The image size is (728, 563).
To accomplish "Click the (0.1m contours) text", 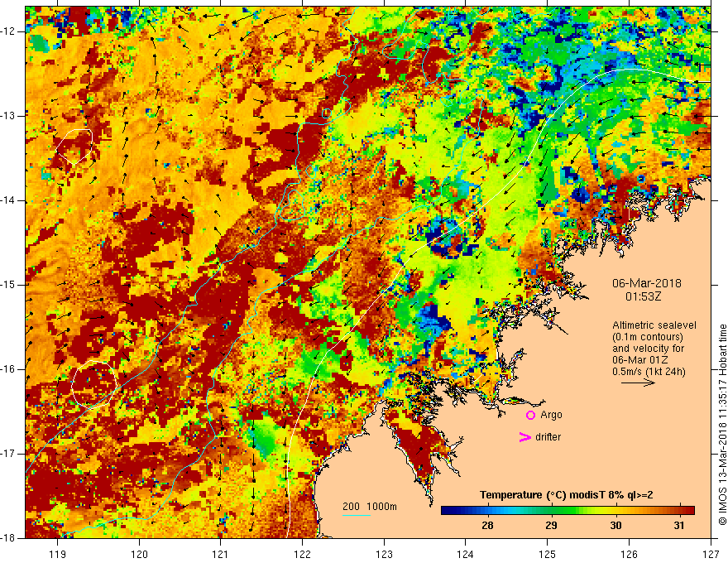I will [648, 337].
